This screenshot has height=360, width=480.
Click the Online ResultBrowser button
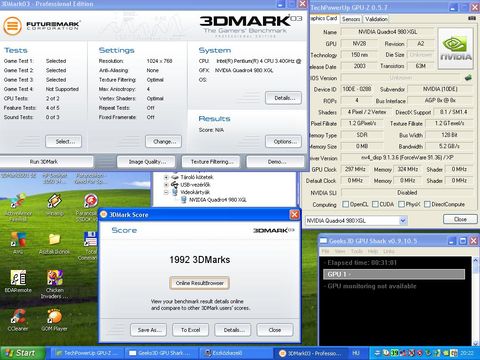[199, 283]
